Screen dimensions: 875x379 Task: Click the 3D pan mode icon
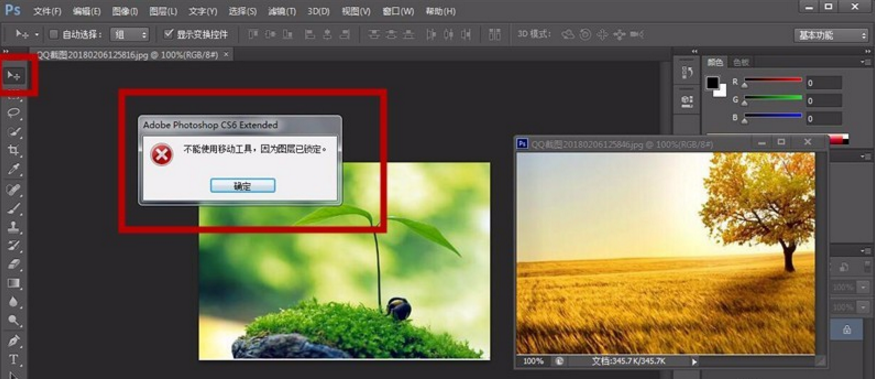(602, 35)
